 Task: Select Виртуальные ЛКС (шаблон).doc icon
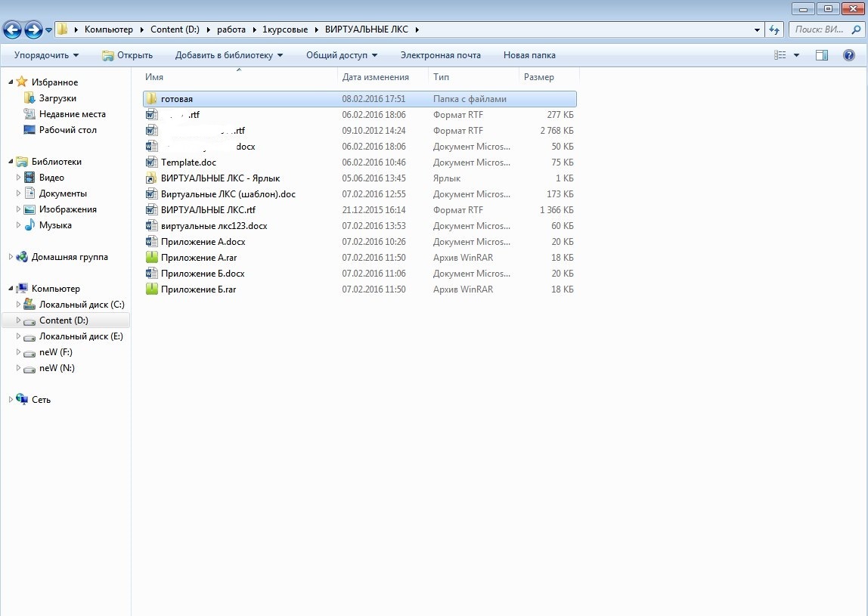(x=151, y=194)
